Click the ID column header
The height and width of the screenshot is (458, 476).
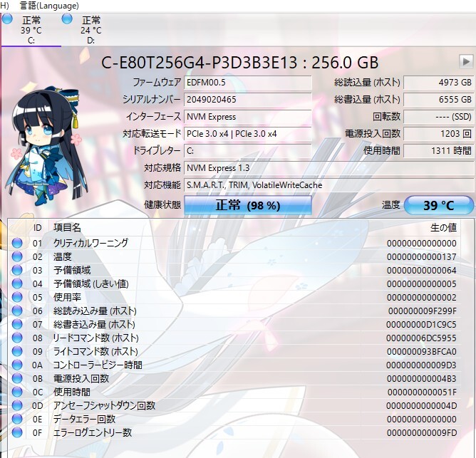click(x=37, y=228)
